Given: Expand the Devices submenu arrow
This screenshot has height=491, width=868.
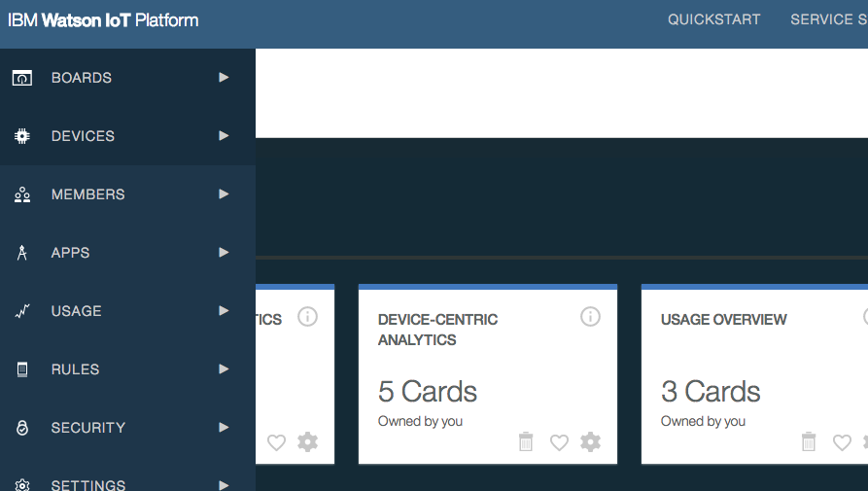Looking at the screenshot, I should tap(224, 135).
